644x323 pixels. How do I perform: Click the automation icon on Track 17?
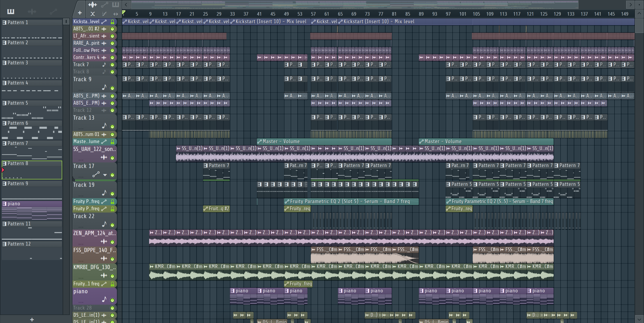(x=96, y=174)
